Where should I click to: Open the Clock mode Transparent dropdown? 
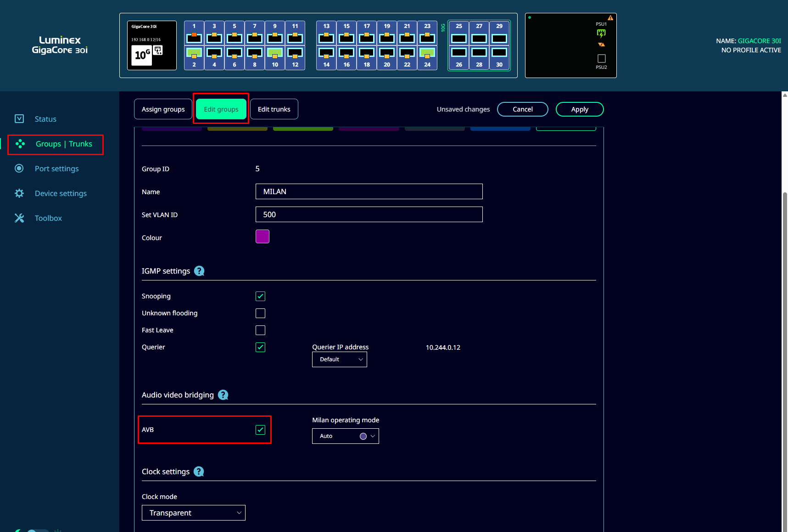tap(194, 513)
